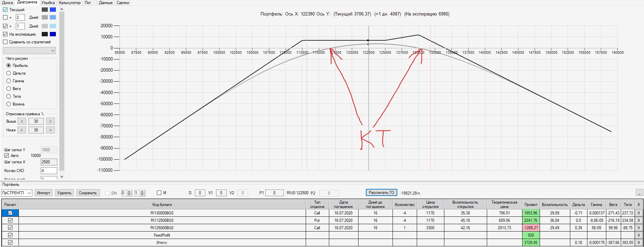Collapse the portfolio panel with the underscore button
The image size is (644, 247).
(640, 193)
